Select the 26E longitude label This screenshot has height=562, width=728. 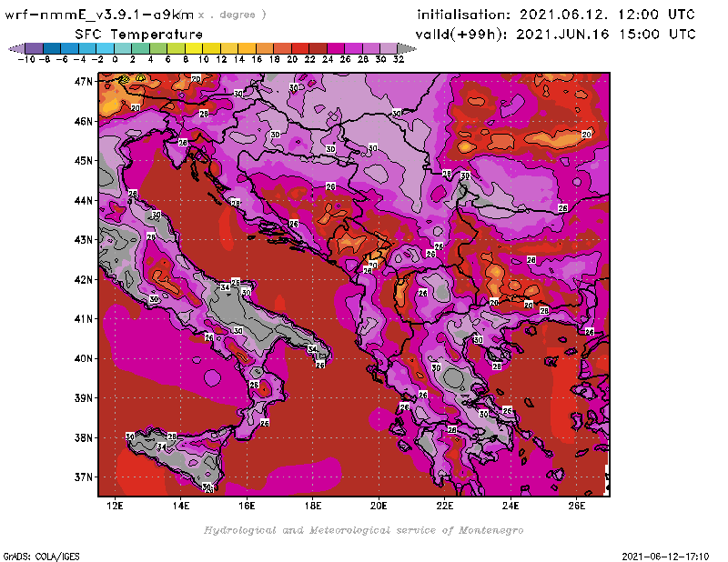click(x=576, y=506)
